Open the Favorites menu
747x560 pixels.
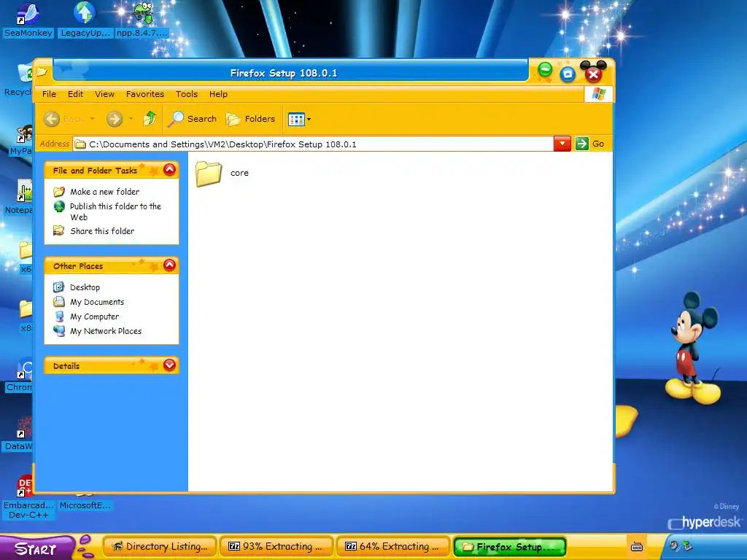click(x=145, y=94)
